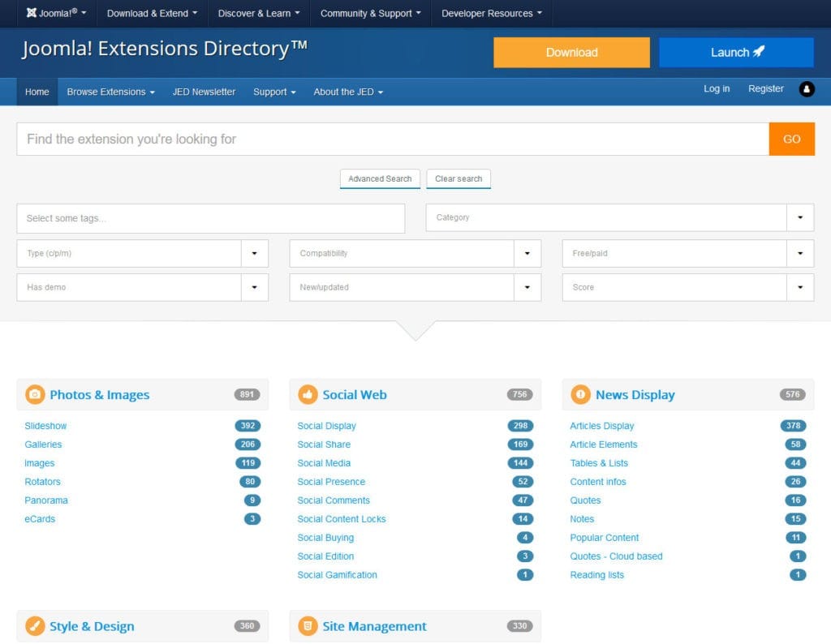Screen dimensions: 831x644
Task: Open the New/updated dropdown
Action: [x=415, y=288]
